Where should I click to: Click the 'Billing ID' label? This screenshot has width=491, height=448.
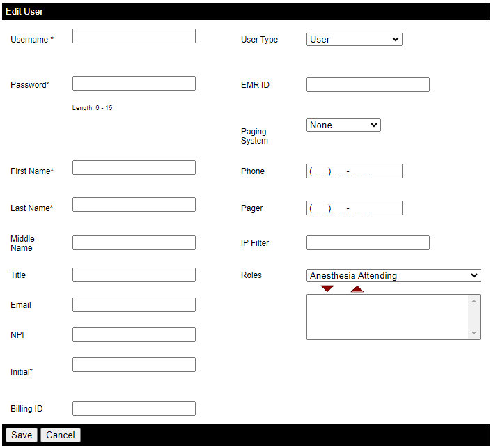click(x=26, y=409)
